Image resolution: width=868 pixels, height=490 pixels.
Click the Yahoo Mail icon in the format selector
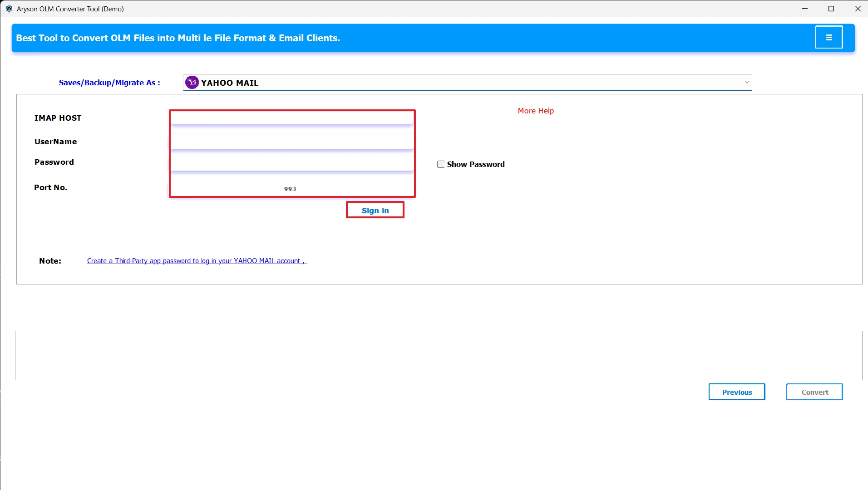[x=191, y=82]
